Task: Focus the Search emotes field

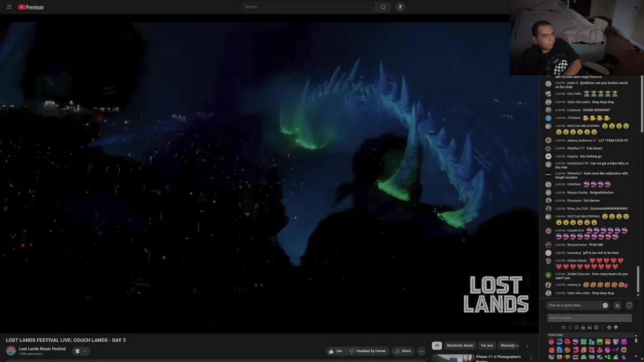Action: pyautogui.click(x=589, y=318)
